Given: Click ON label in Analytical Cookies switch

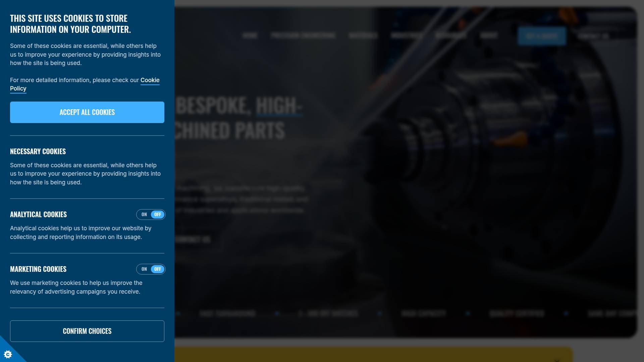Looking at the screenshot, I should (144, 215).
